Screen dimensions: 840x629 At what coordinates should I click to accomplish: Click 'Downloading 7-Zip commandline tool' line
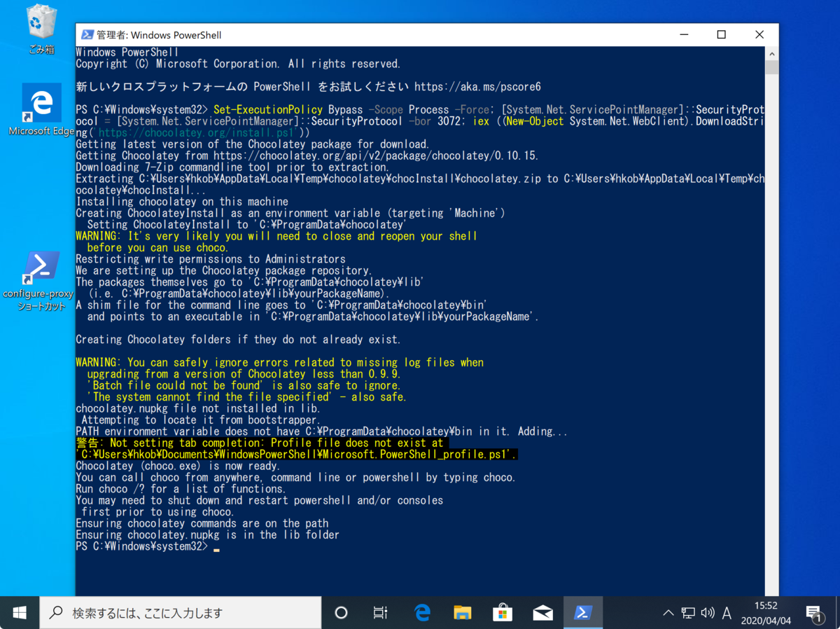232,167
